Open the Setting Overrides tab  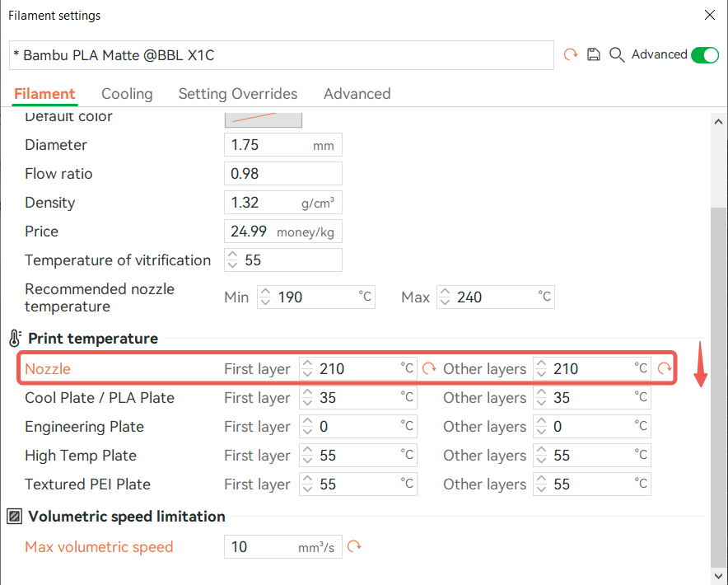(238, 94)
